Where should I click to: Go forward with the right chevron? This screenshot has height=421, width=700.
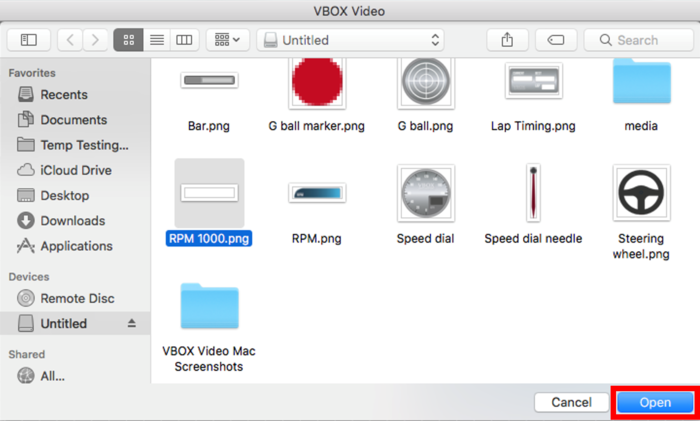(95, 40)
